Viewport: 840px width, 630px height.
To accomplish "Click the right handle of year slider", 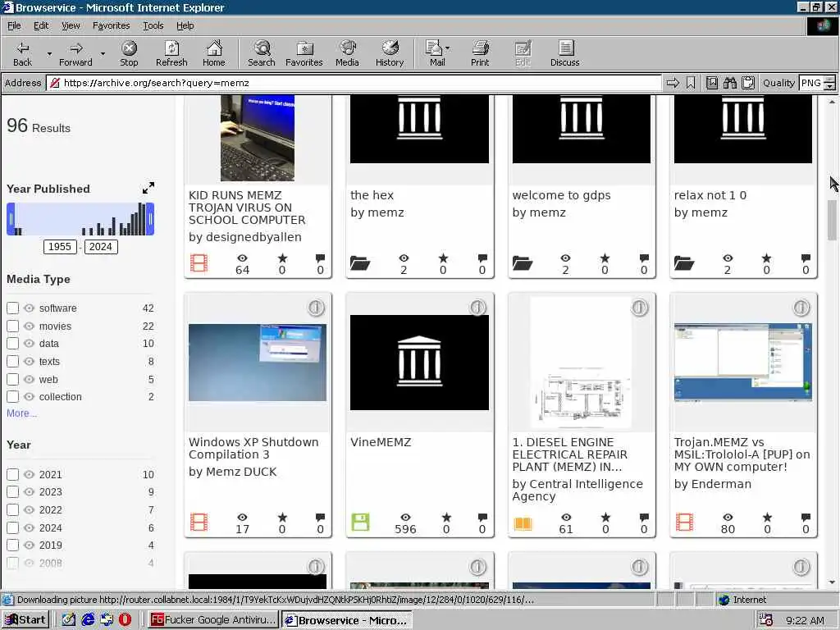I will point(151,218).
